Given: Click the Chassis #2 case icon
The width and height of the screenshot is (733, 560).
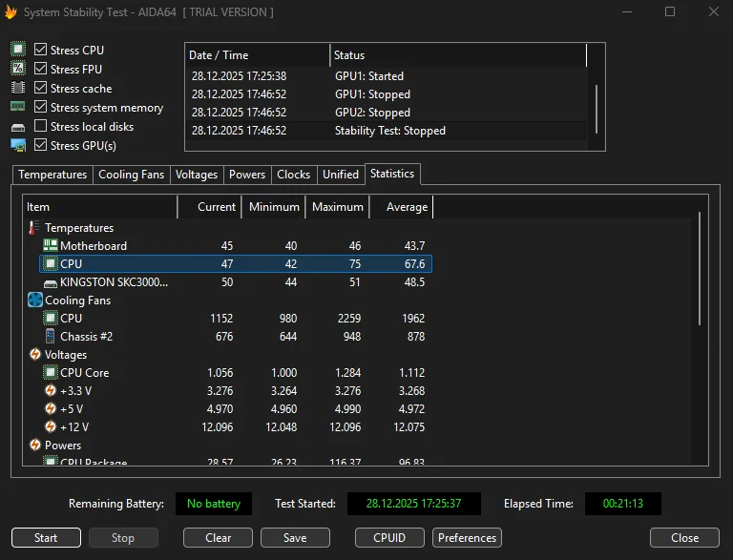Looking at the screenshot, I should point(50,336).
